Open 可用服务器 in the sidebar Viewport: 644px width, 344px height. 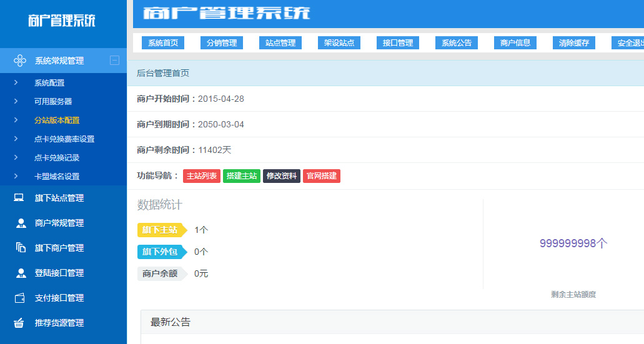coord(53,101)
